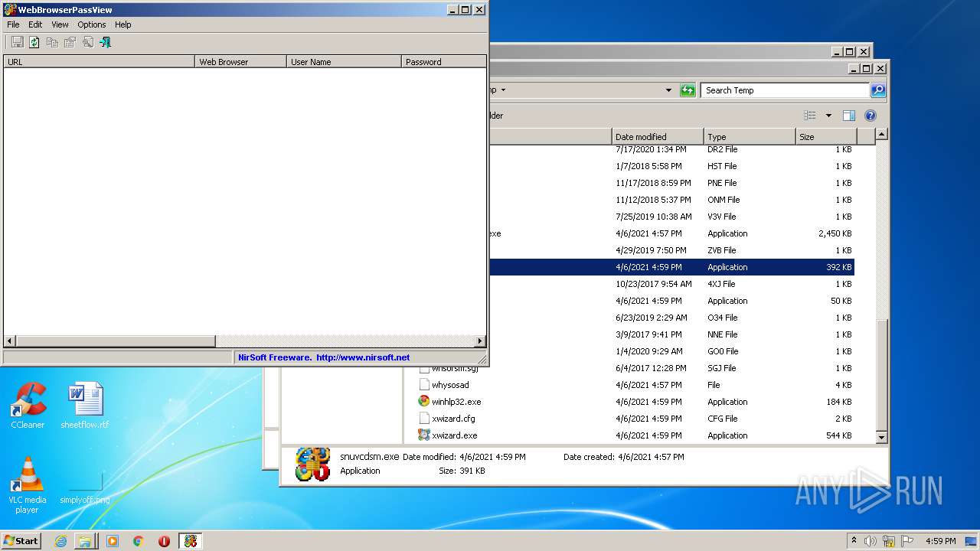
Task: Select the 2,450 KB Application row
Action: (x=672, y=233)
